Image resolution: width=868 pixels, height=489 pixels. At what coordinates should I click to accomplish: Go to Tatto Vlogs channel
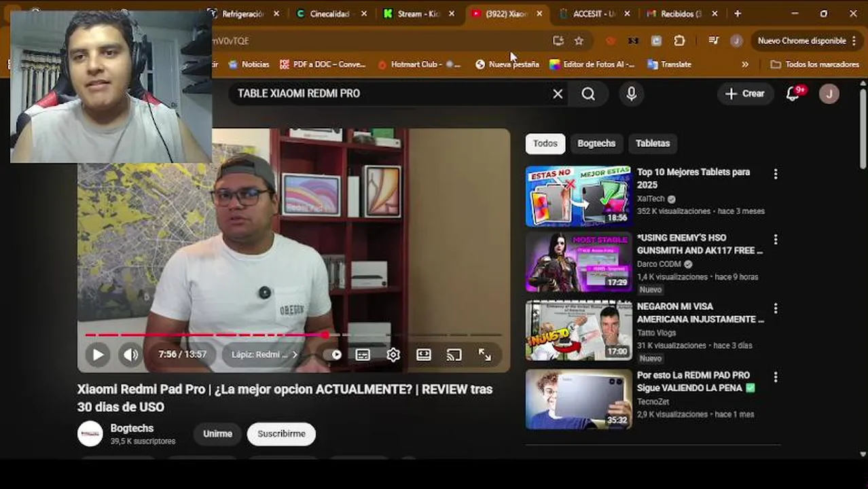coord(656,333)
